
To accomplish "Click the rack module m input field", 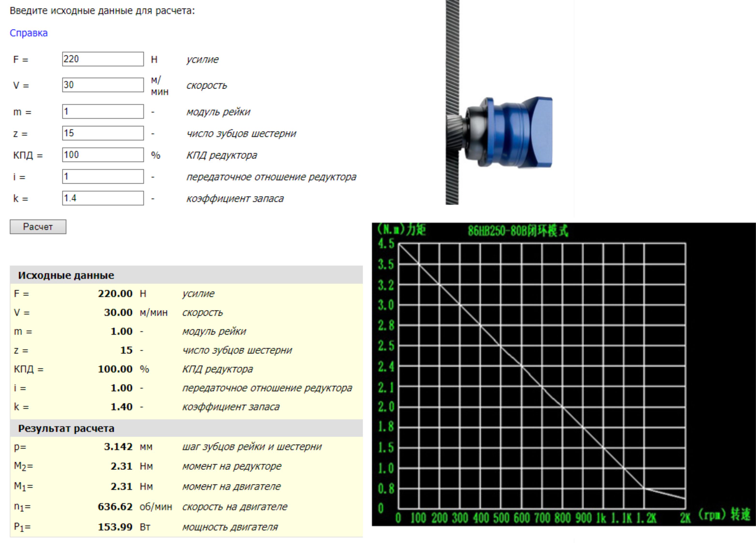I will pyautogui.click(x=103, y=111).
